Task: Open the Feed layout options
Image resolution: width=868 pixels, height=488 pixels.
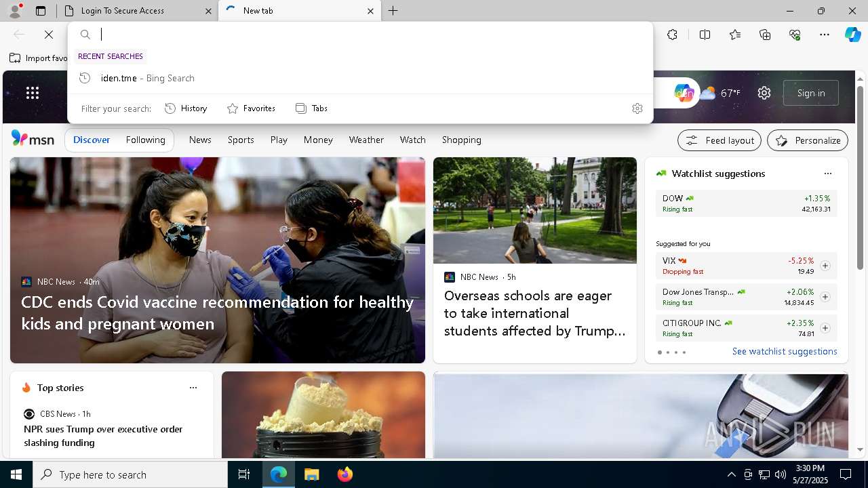Action: click(x=719, y=140)
